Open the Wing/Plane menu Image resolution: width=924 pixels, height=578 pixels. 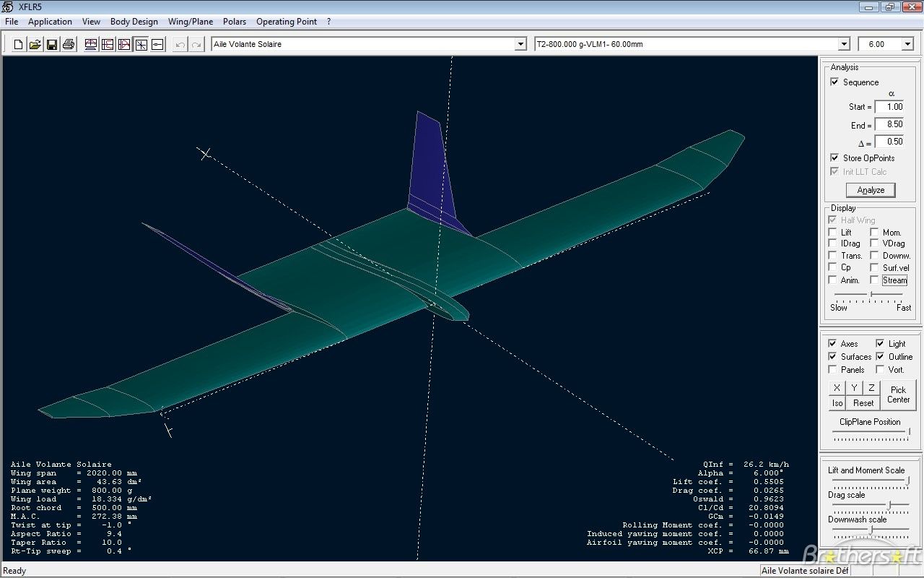coord(191,22)
